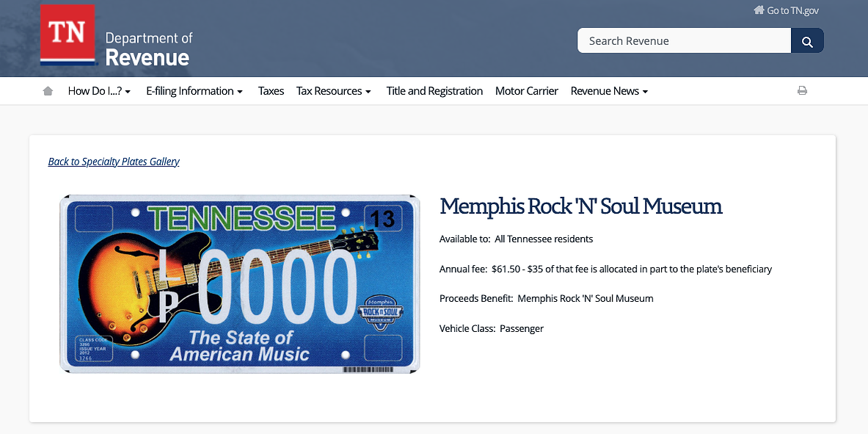Open the E-filing Information dropdown
The height and width of the screenshot is (434, 868).
point(194,91)
